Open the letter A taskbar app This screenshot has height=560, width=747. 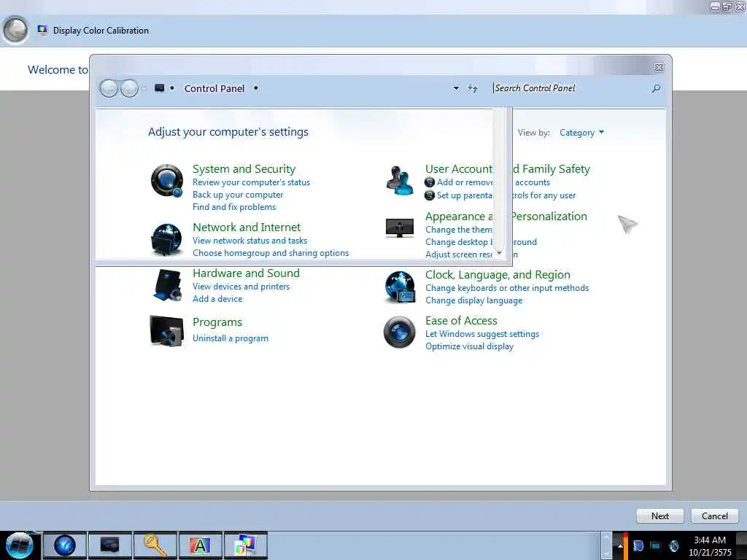pyautogui.click(x=200, y=545)
